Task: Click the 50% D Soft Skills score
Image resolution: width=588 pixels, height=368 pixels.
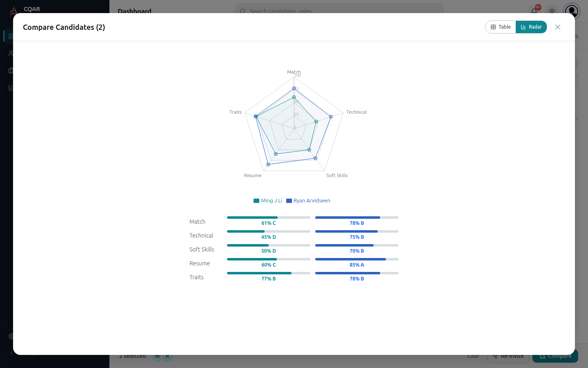Action: coord(269,251)
